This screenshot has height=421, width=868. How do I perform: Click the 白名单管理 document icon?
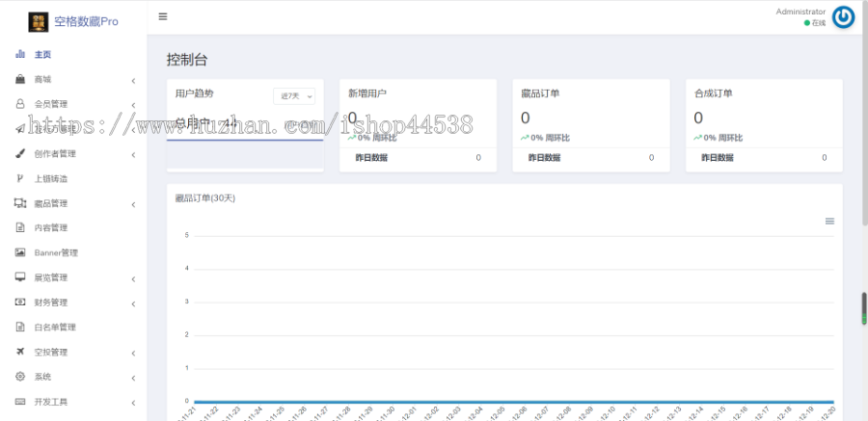point(20,327)
